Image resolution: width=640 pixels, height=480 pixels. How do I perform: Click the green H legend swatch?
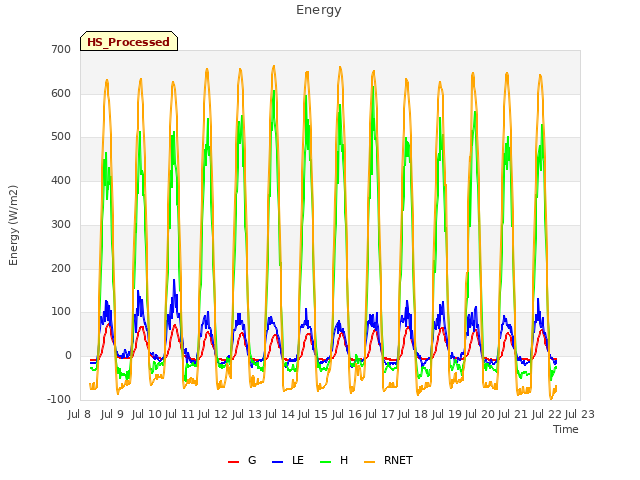click(x=325, y=462)
